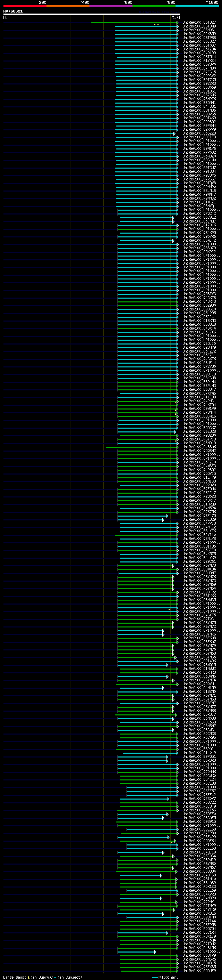Click the green alignment bar for UniRef100_C6T3Z7
Image resolution: width=222 pixels, height=980 pixels.
134,23
